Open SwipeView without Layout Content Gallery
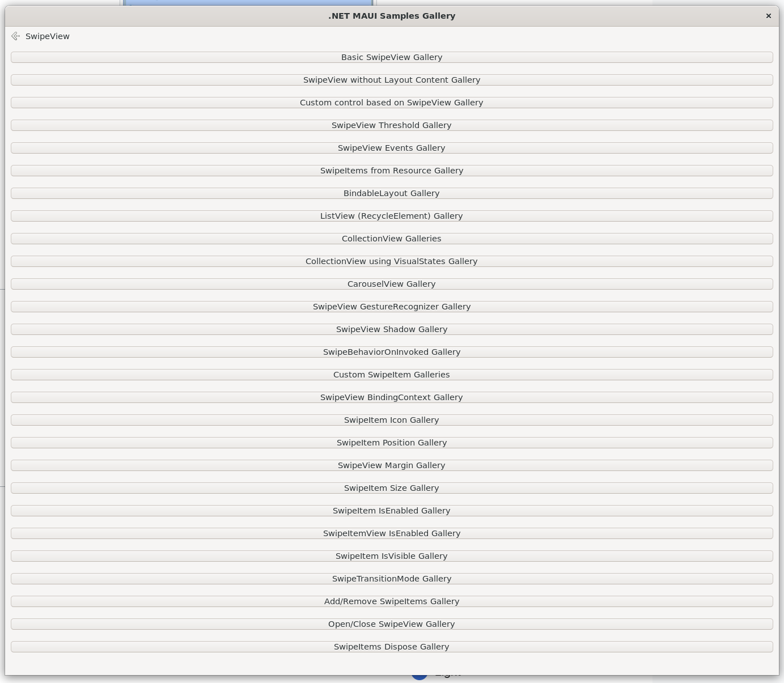784x683 pixels. pyautogui.click(x=392, y=80)
